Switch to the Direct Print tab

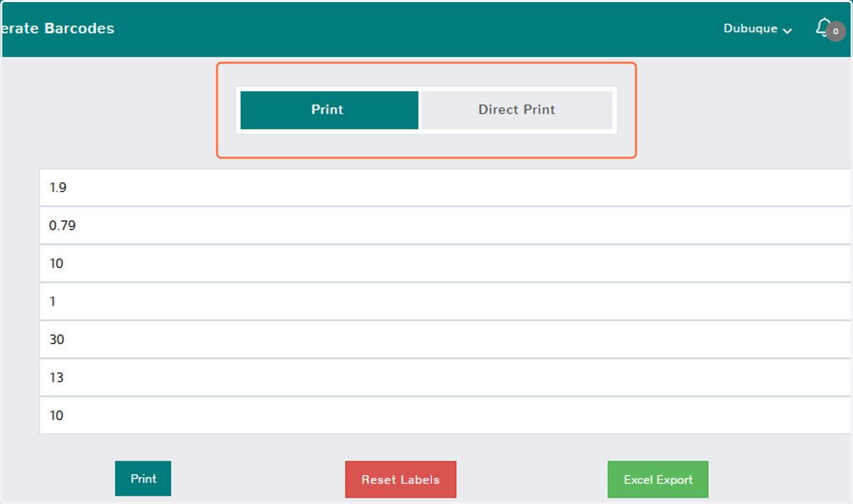point(517,110)
